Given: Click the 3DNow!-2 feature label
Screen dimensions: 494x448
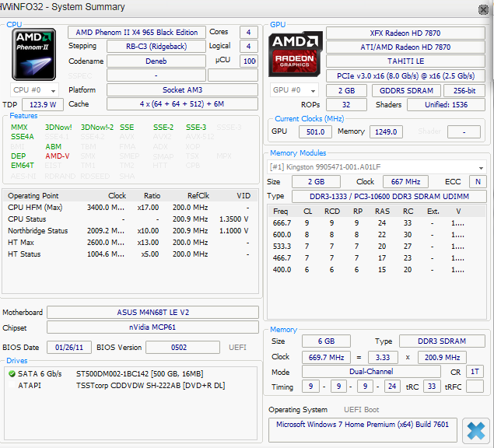Looking at the screenshot, I should (x=97, y=128).
